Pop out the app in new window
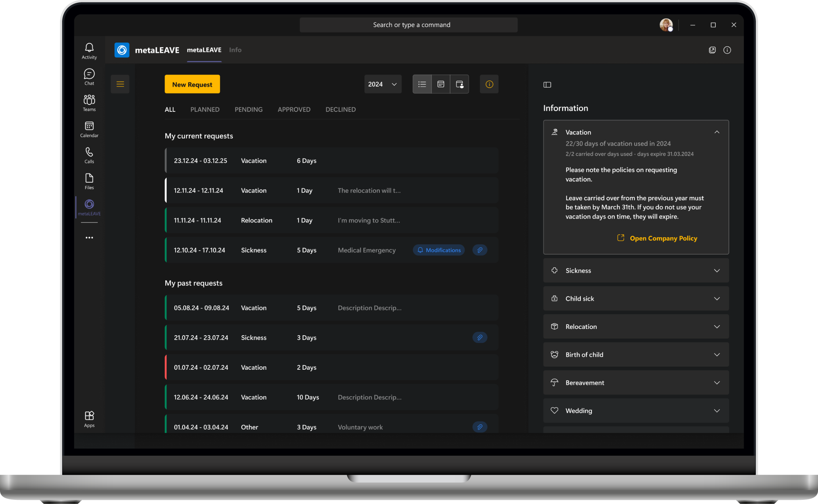Screen dimensions: 818x504 pos(712,50)
